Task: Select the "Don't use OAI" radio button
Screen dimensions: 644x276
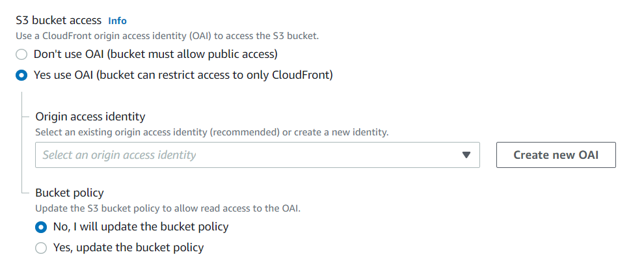Action: pos(21,54)
